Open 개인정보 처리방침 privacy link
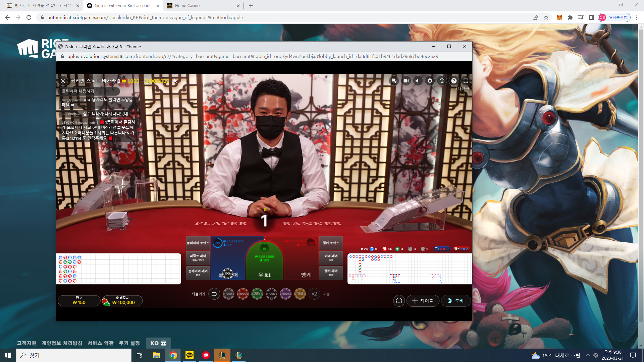Screen dimensions: 644x362 (x=62, y=343)
